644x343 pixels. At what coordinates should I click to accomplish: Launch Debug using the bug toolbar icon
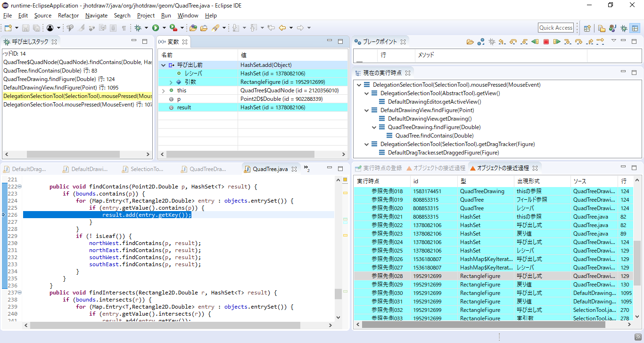(138, 28)
